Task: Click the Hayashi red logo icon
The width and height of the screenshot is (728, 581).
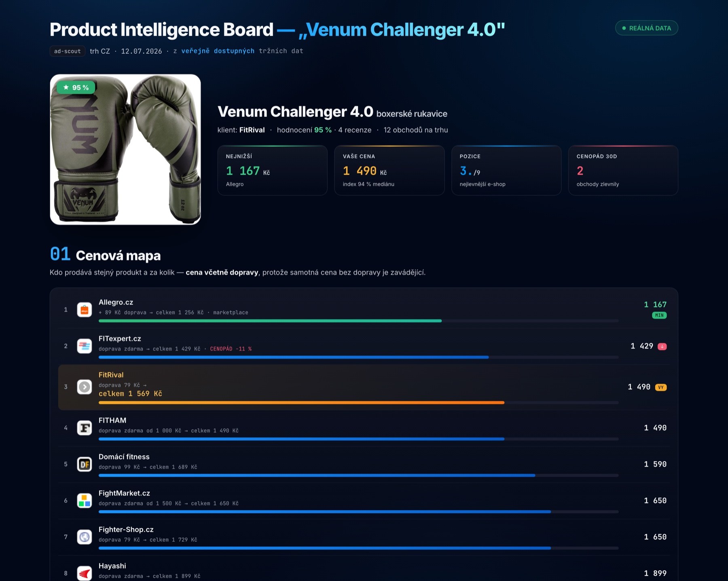Action: point(85,573)
